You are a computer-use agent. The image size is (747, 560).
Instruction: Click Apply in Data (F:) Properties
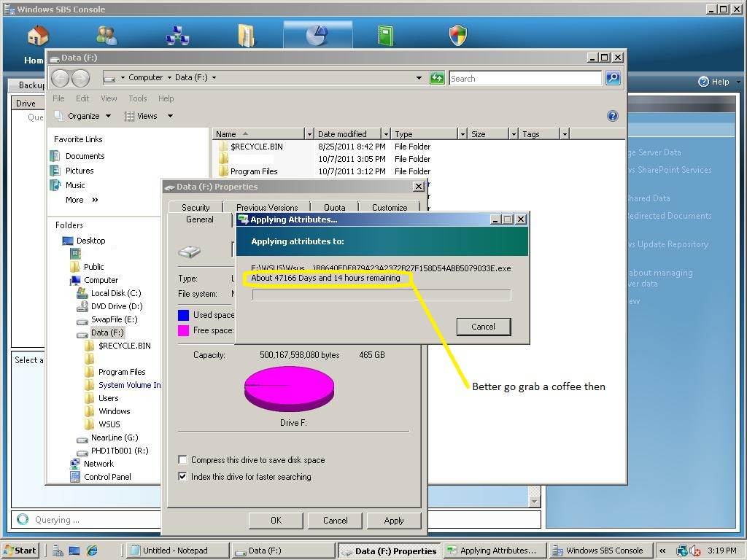(393, 520)
